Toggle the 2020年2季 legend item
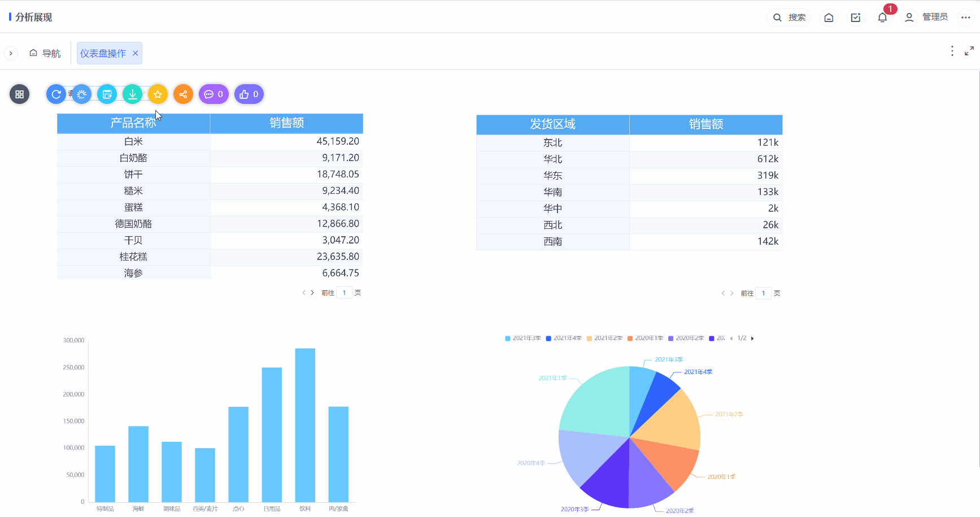 (686, 338)
